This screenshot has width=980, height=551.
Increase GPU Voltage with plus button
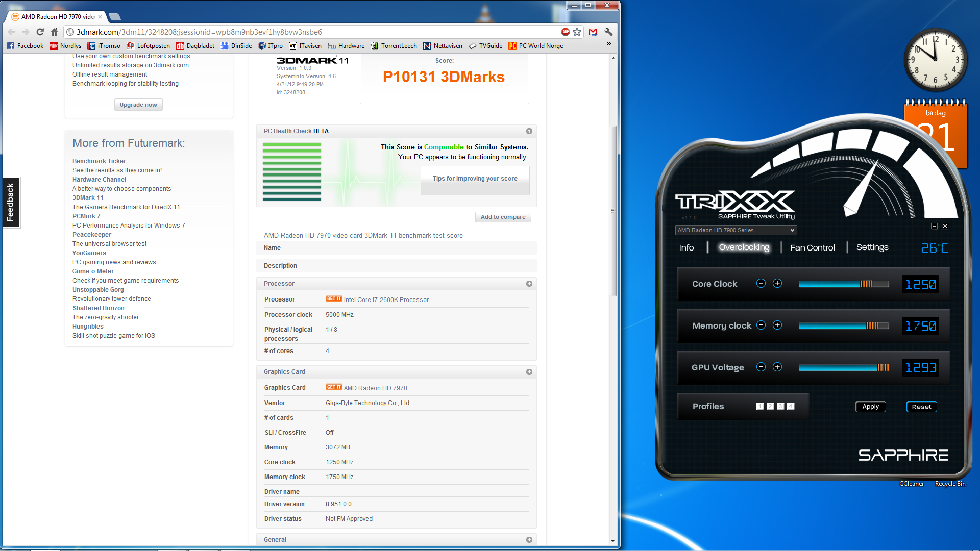pyautogui.click(x=777, y=367)
